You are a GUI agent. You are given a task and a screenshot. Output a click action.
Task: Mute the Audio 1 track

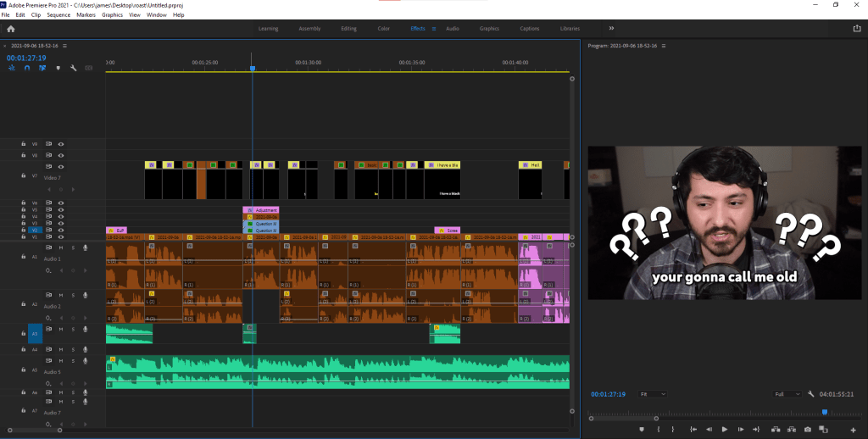pos(61,247)
